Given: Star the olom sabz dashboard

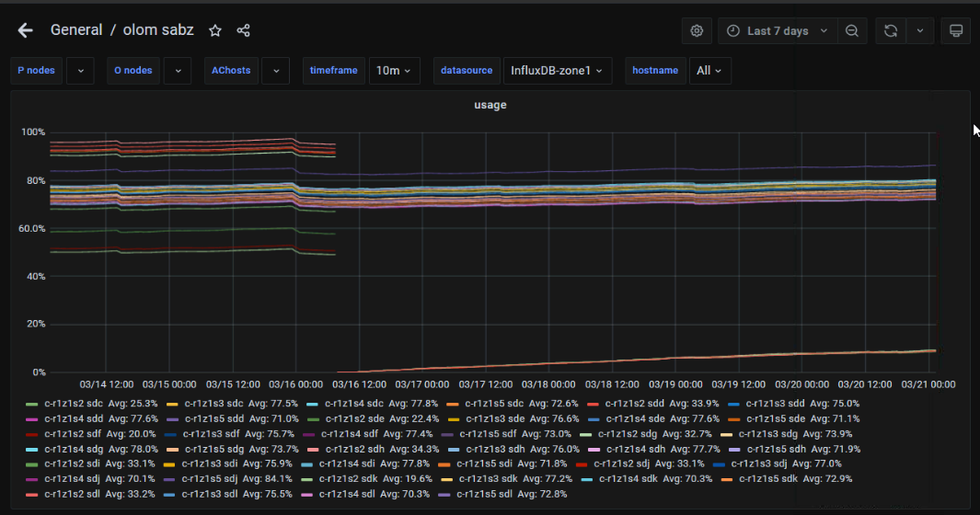Looking at the screenshot, I should click(215, 30).
